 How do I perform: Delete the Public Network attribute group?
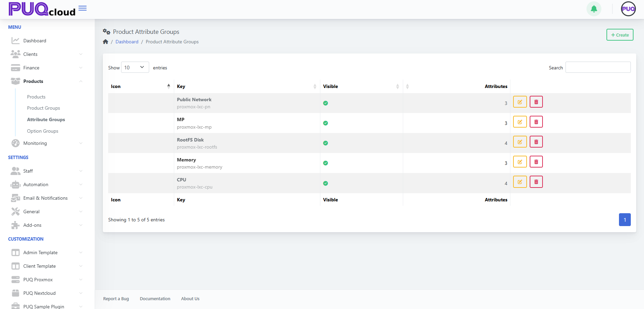click(536, 102)
